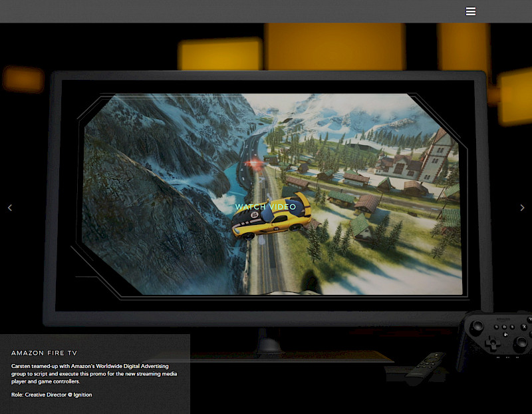532x414 pixels.
Task: Advance the slideshow with the next arrow
Action: [x=523, y=207]
